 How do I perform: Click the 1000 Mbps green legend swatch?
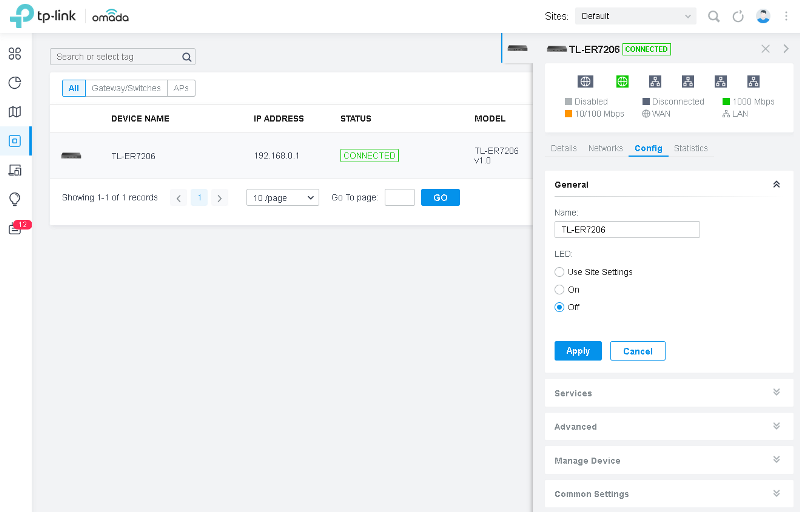point(726,101)
